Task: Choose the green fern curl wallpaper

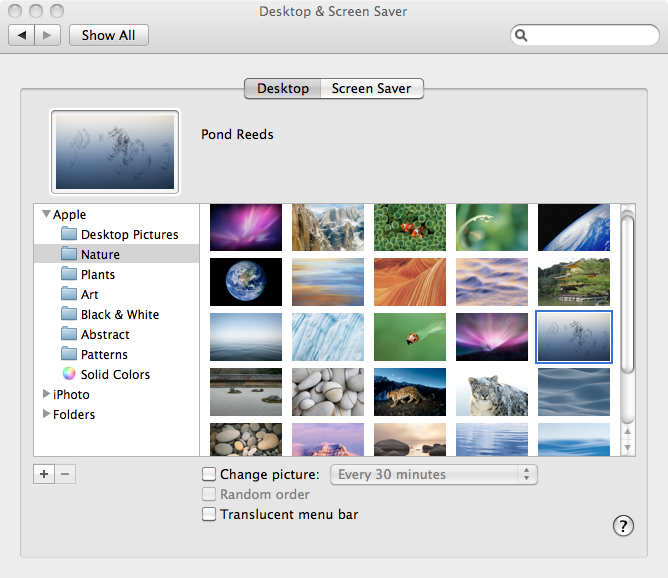Action: (x=492, y=227)
